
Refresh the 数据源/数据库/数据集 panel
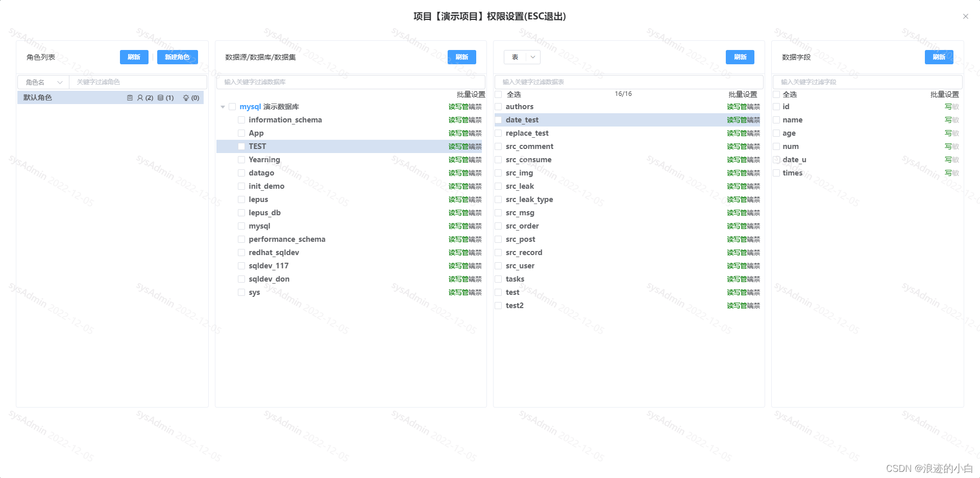[462, 57]
